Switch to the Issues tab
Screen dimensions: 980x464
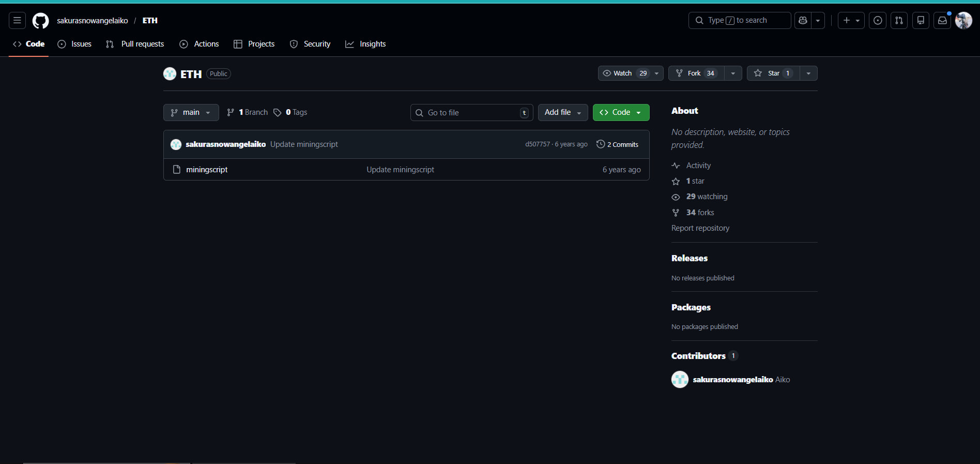click(x=74, y=44)
